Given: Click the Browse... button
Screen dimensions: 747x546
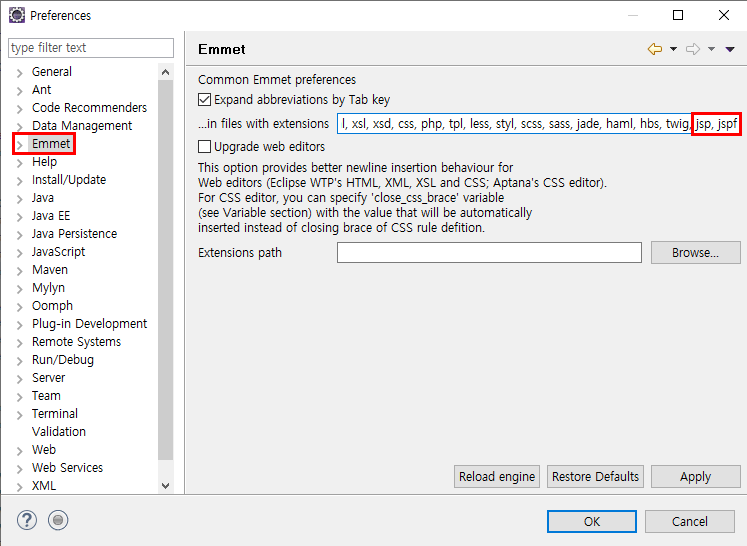Looking at the screenshot, I should click(696, 253).
